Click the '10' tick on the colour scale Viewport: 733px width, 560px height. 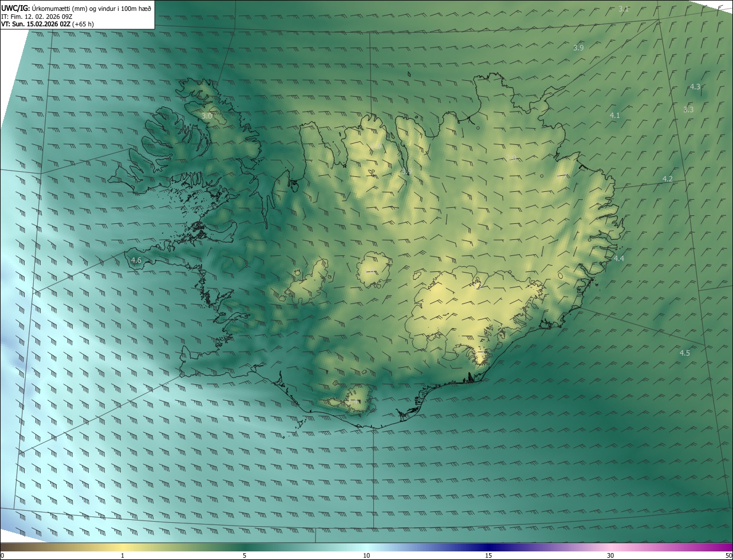point(366,555)
